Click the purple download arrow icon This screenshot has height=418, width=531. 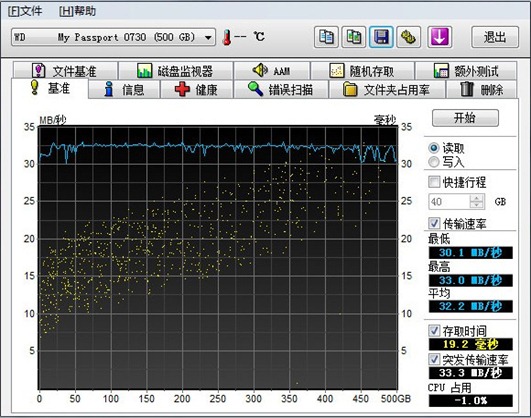[439, 37]
